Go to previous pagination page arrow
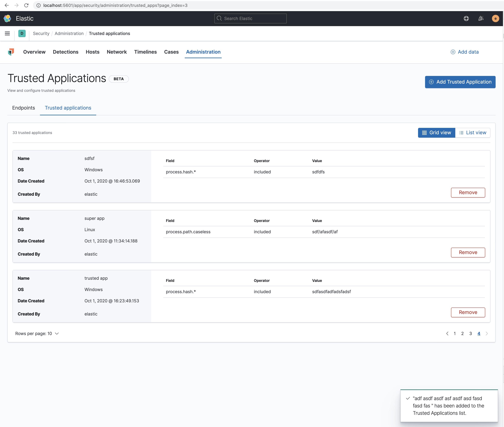This screenshot has width=504, height=427. [447, 334]
